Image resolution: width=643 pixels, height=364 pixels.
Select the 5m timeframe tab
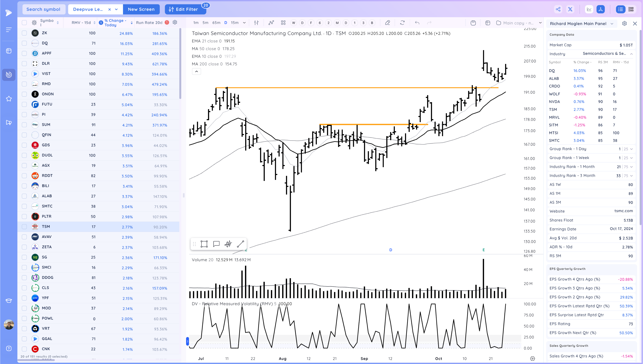tap(205, 23)
